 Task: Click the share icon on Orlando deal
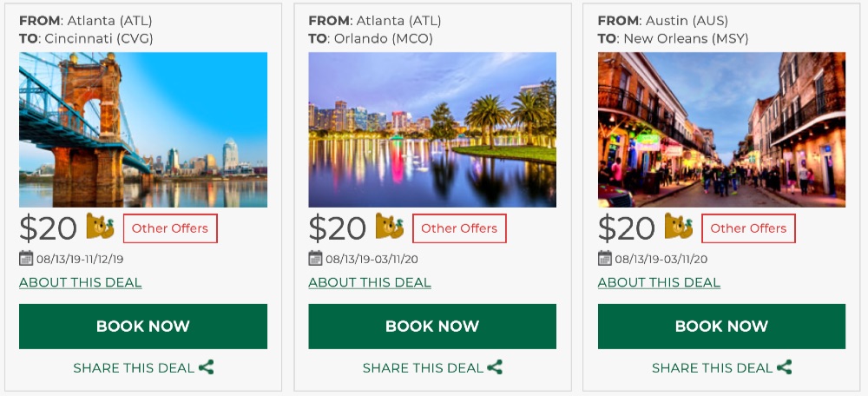tap(495, 367)
